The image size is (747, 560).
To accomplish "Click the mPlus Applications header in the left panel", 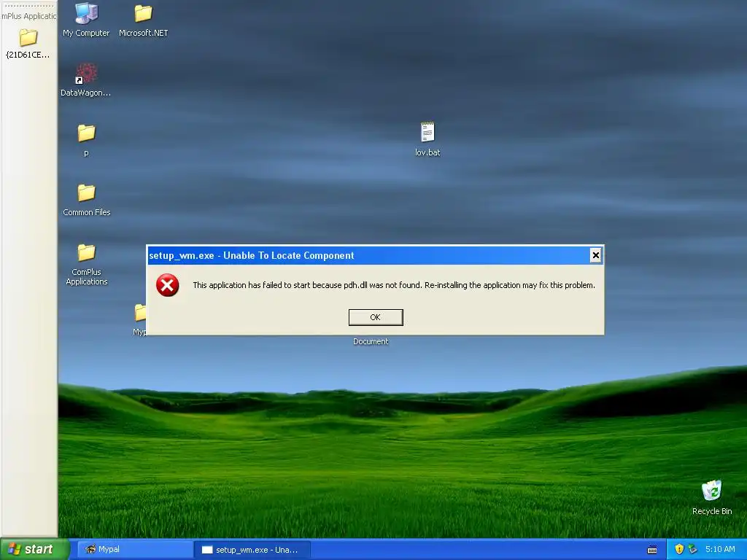I will [28, 16].
